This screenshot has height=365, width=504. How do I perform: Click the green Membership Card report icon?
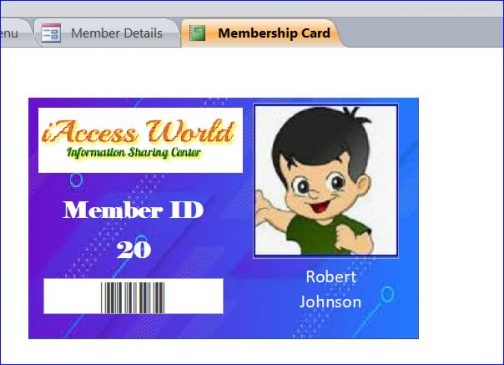[197, 33]
